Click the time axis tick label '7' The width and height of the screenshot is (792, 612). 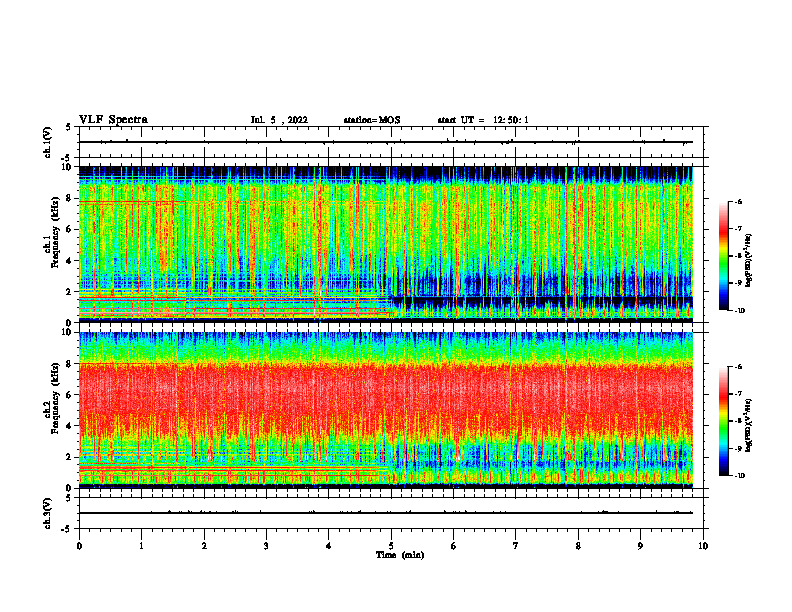(516, 546)
